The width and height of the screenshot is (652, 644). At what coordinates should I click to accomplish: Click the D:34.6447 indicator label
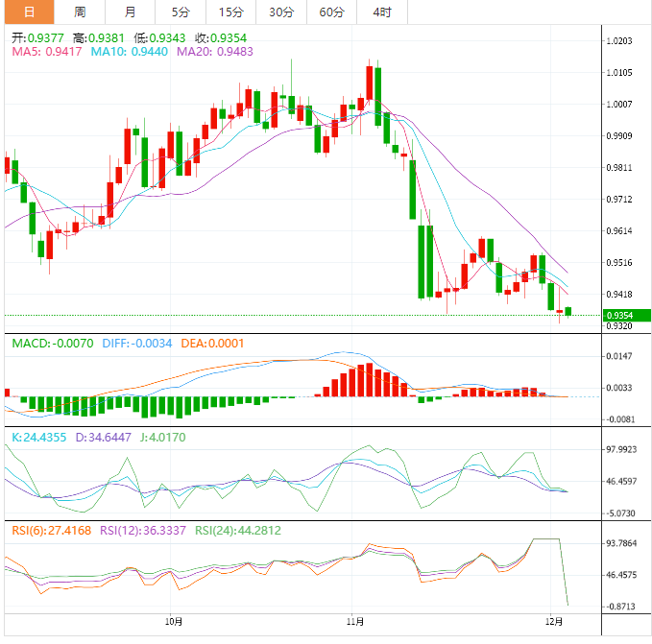[x=103, y=437]
